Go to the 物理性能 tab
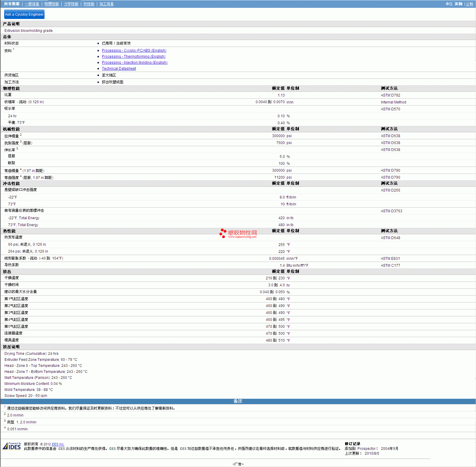This screenshot has width=476, height=467. click(x=51, y=4)
